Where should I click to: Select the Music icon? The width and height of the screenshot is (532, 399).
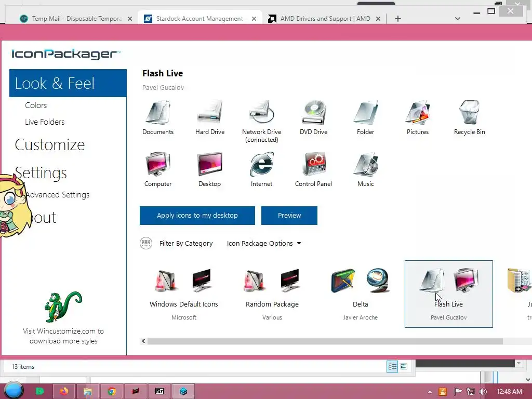click(x=365, y=165)
